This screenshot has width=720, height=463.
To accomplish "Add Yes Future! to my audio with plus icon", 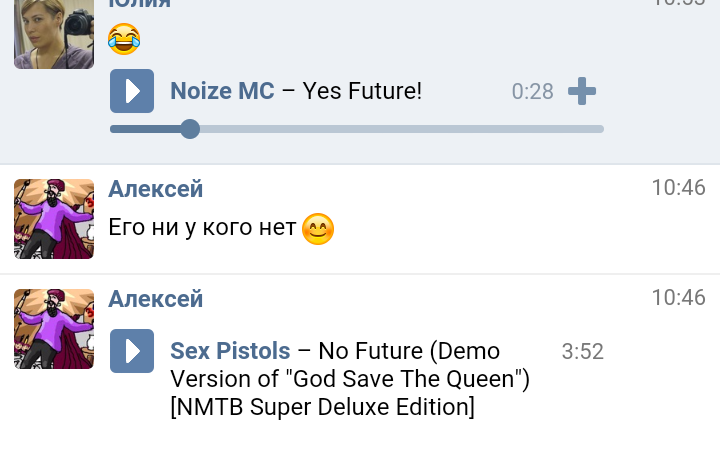I will pyautogui.click(x=582, y=91).
